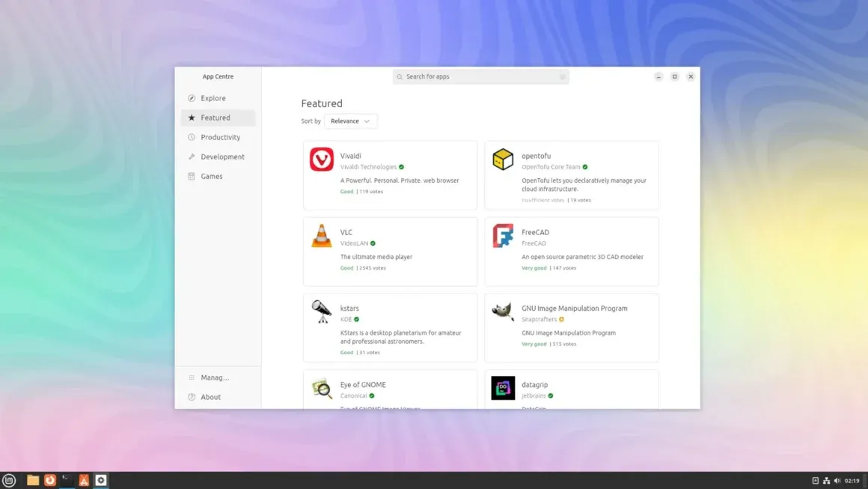Open the Terminal from the taskbar
This screenshot has height=489, width=868.
coord(67,480)
